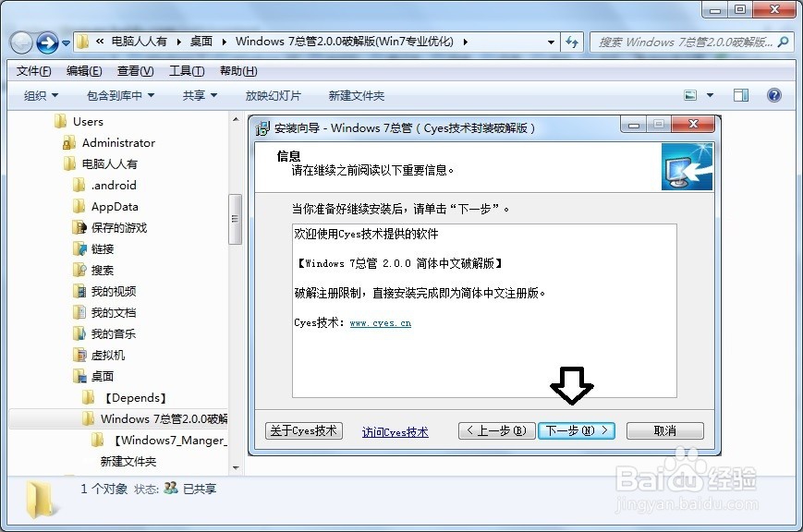The width and height of the screenshot is (803, 532).
Task: Click the navigation tree scrollbar thumb
Action: pos(235,219)
